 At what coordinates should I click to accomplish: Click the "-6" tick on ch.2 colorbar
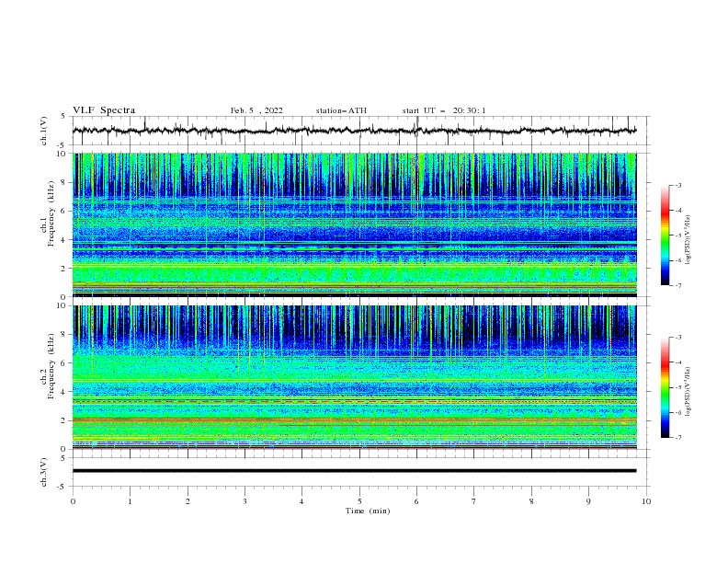677,412
